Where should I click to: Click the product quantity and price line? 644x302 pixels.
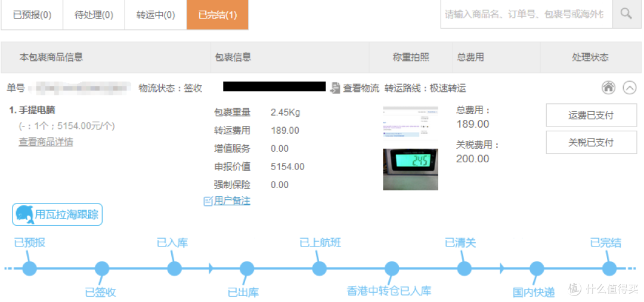[67, 126]
